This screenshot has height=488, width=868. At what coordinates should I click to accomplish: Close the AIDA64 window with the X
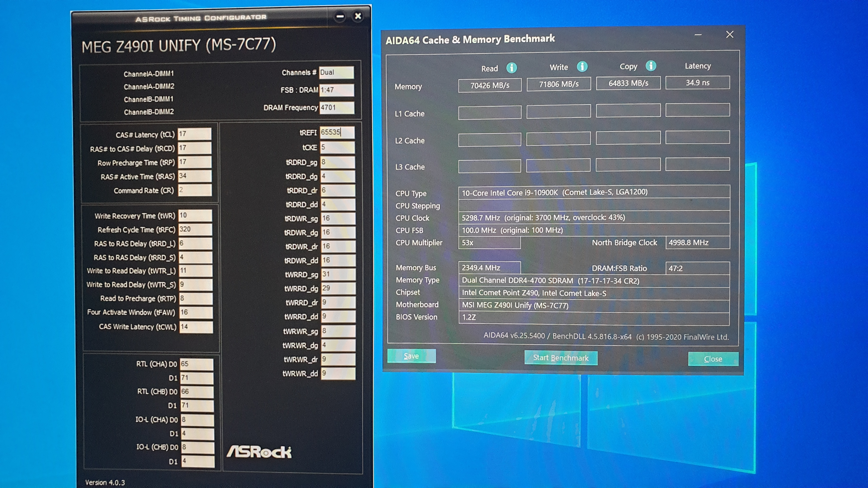[x=729, y=34]
